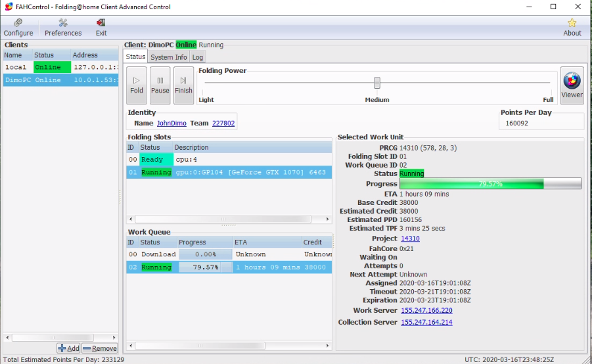The image size is (592, 364).
Task: Click the Work Queue Progress column header
Action: coord(205,242)
